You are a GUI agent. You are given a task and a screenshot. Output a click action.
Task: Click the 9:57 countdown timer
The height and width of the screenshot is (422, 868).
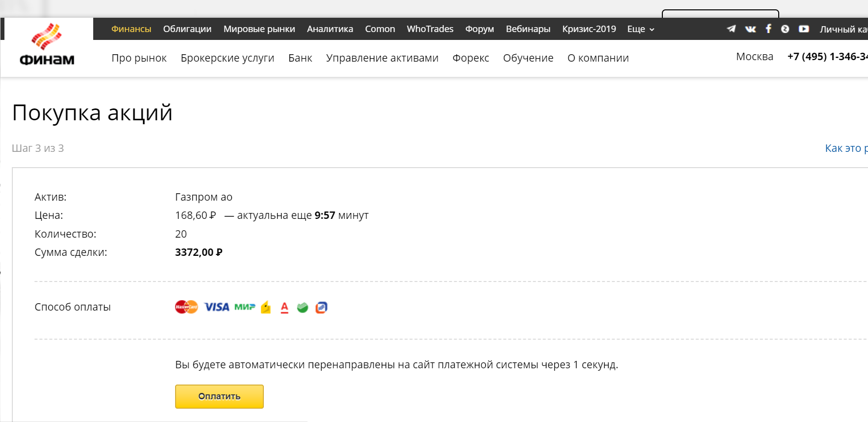(x=325, y=215)
